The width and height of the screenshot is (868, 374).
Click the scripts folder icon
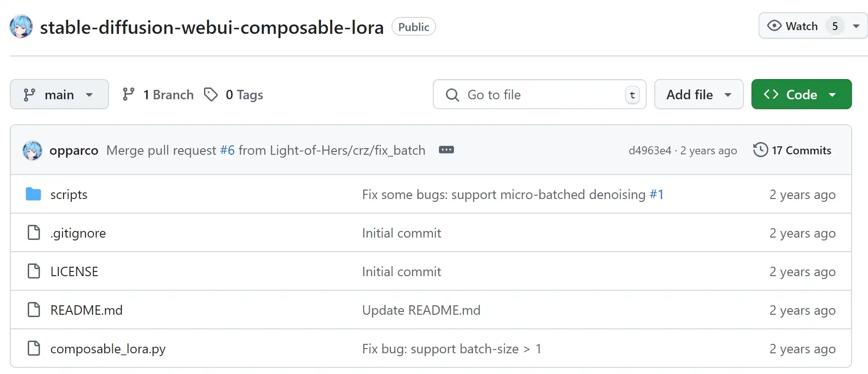click(x=33, y=194)
